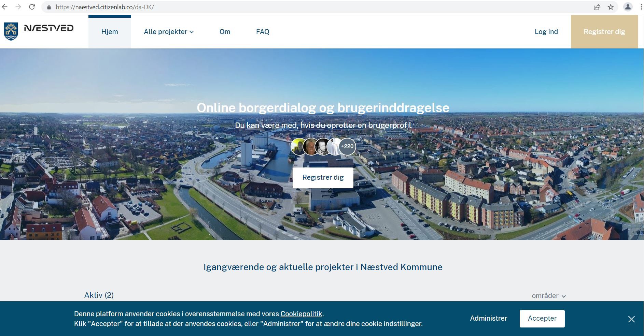Open the FAQ page

[x=263, y=32]
